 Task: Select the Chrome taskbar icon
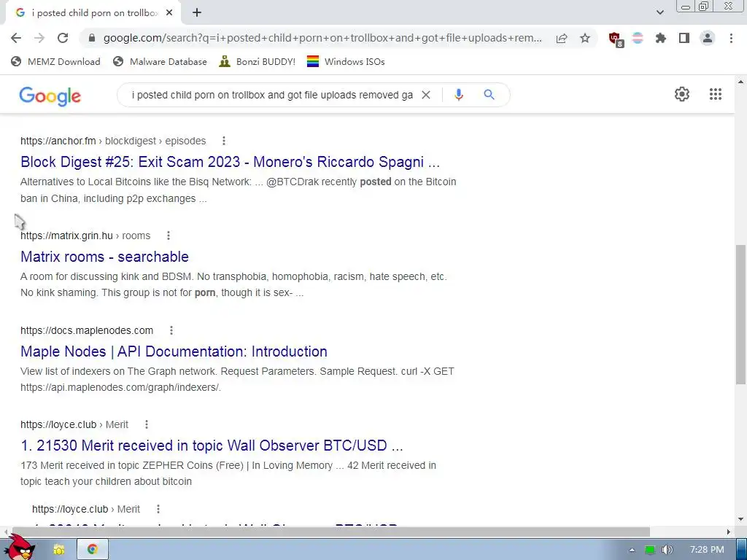[93, 550]
